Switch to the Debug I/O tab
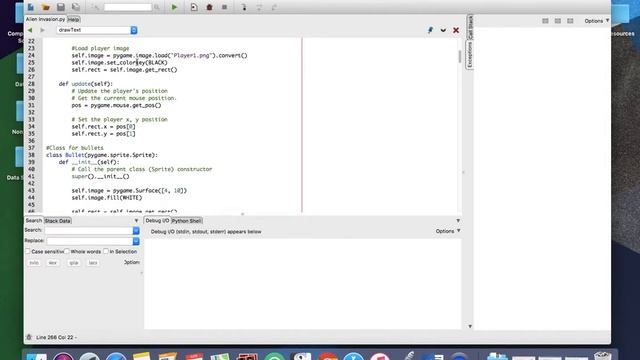This screenshot has height=360, width=640. [157, 220]
